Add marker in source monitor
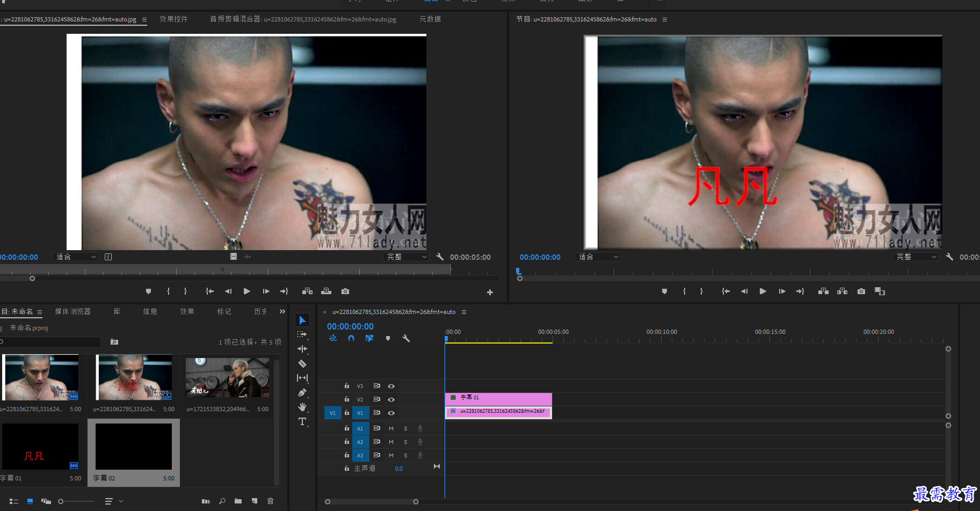The height and width of the screenshot is (511, 980). [x=148, y=291]
